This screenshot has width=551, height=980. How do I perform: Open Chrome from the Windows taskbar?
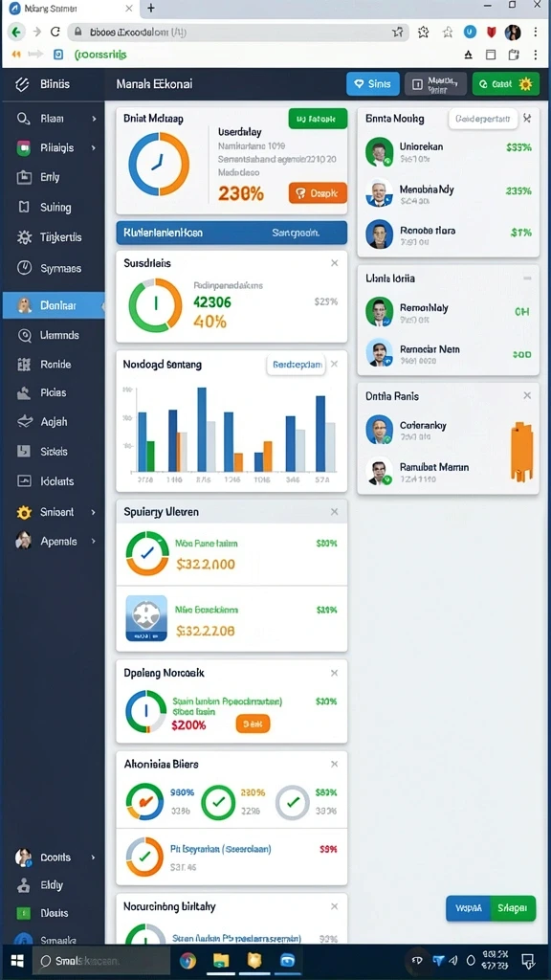coord(188,961)
